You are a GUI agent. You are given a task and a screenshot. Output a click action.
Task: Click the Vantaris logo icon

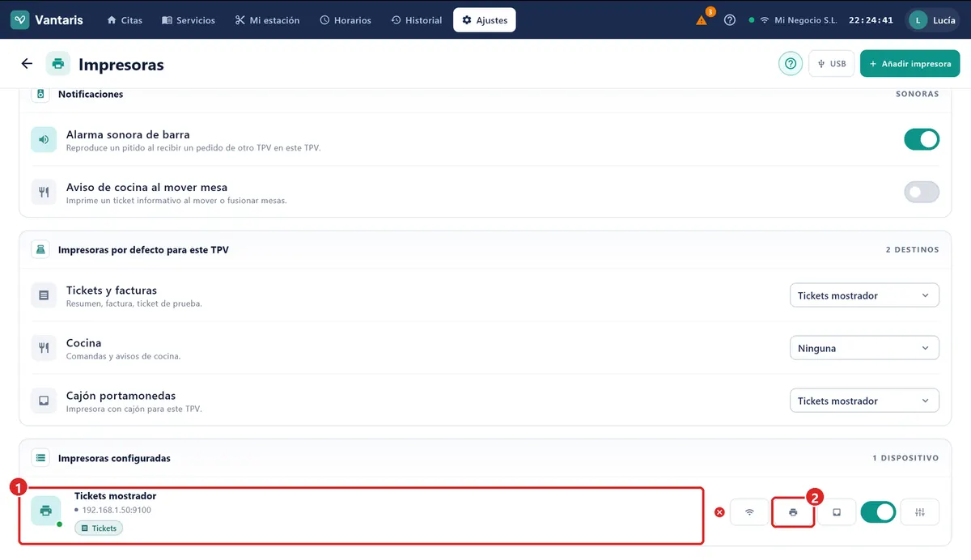(20, 20)
